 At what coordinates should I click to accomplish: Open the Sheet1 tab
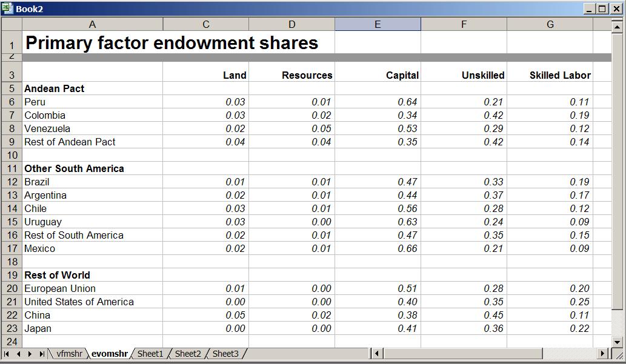150,354
